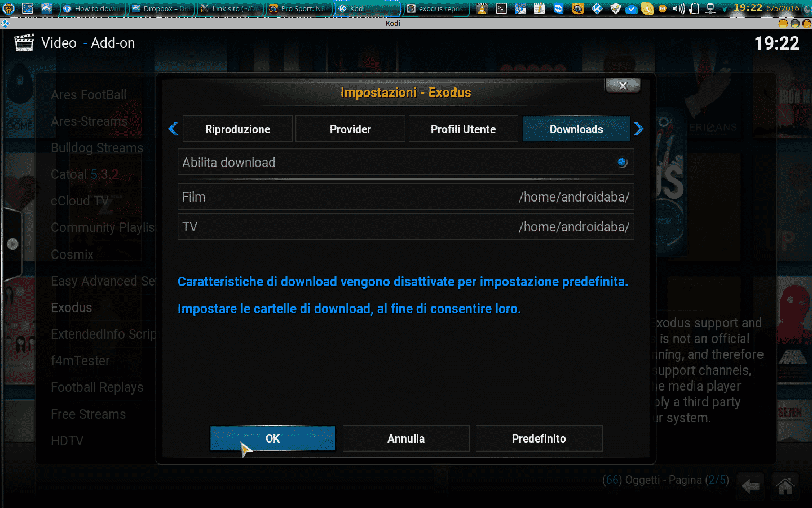Viewport: 812px width, 508px height.
Task: Select Bulldog Streams add-on in list
Action: (97, 148)
